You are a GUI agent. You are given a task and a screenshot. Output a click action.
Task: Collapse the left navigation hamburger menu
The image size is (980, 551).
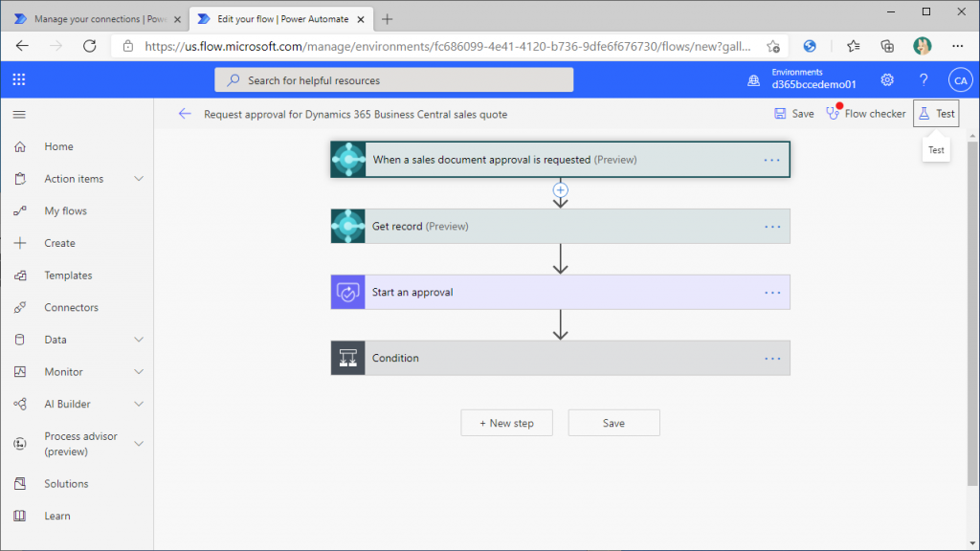[19, 115]
